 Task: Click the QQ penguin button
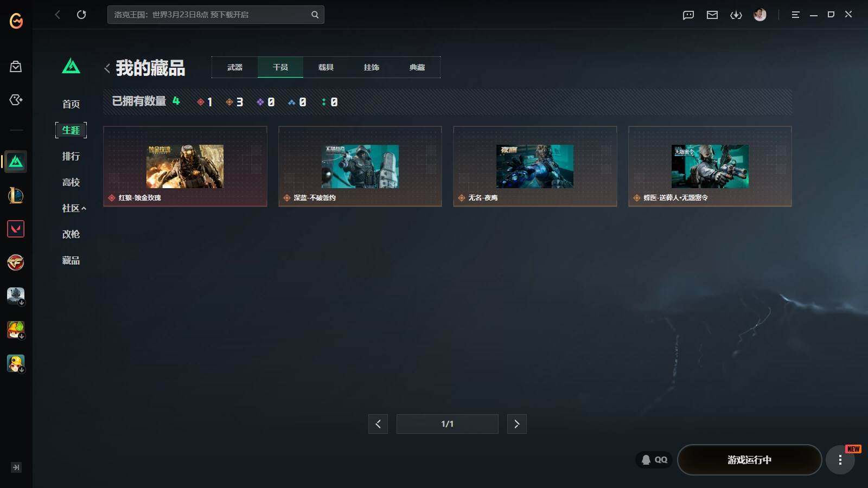[x=654, y=460]
